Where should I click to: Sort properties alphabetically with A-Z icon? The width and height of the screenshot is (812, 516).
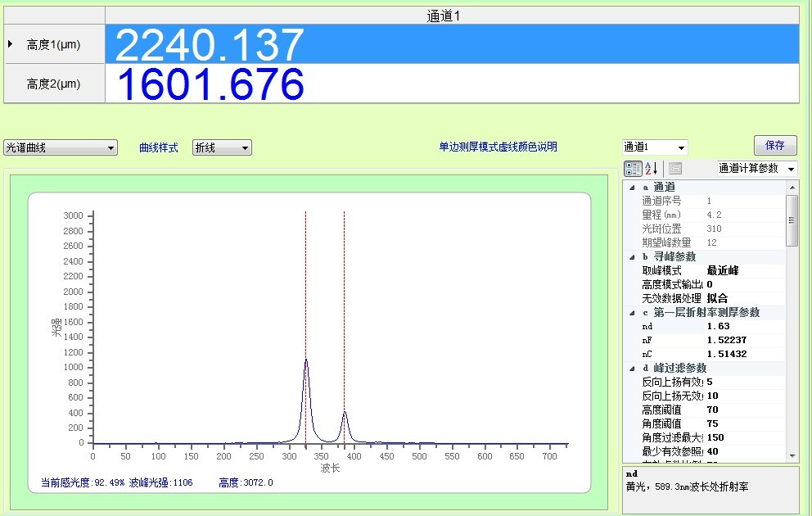[652, 169]
